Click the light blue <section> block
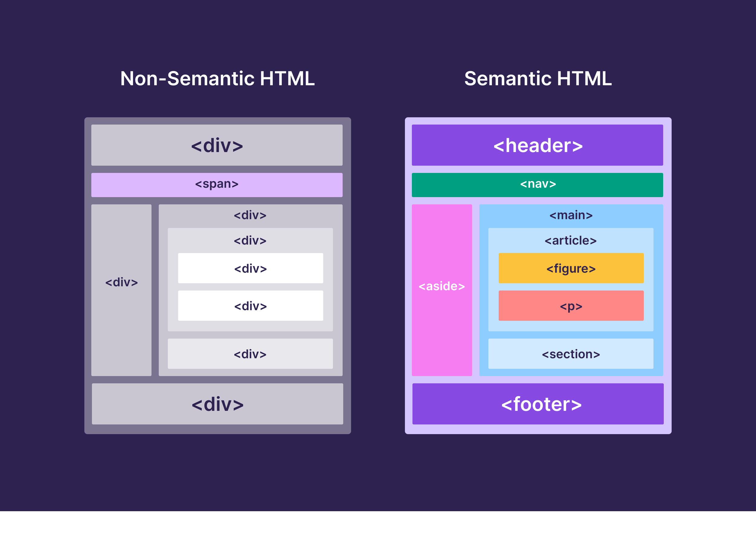Image resolution: width=756 pixels, height=549 pixels. [x=571, y=354]
